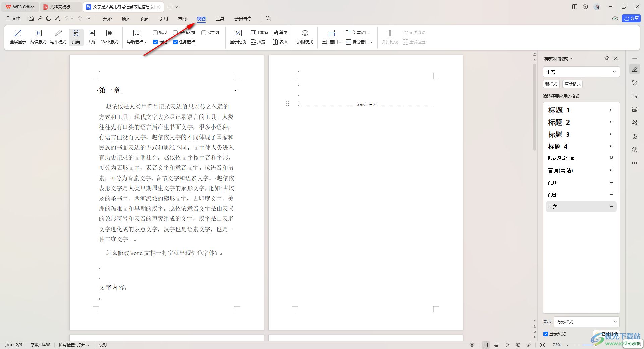Toggle the Gridlines (网格线) checkbox
This screenshot has height=349, width=644.
204,33
